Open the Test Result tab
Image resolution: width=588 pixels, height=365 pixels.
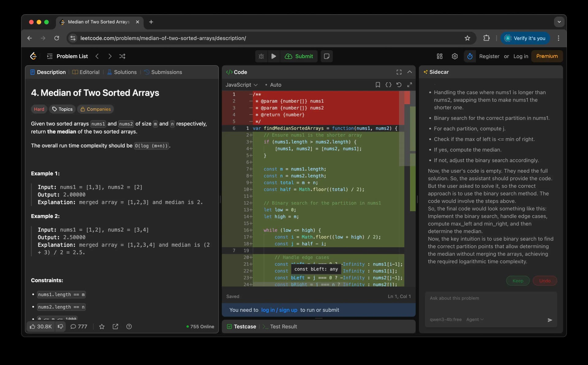coord(283,326)
